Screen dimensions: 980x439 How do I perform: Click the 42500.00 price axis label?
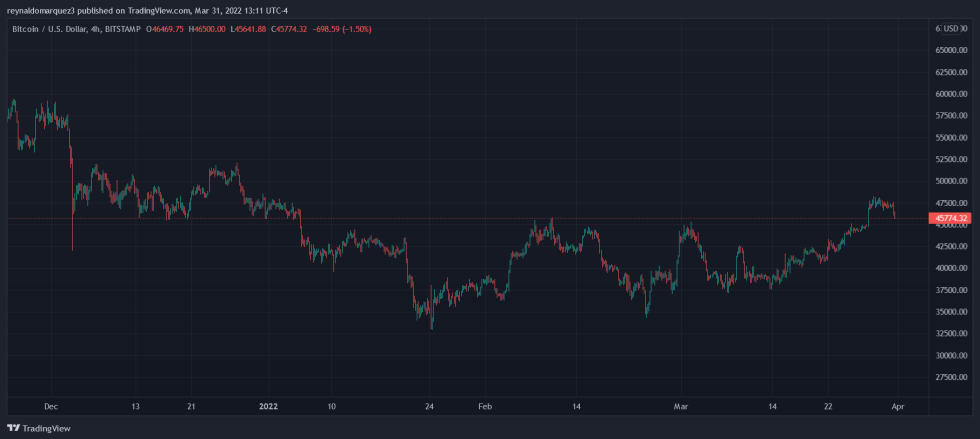[949, 247]
